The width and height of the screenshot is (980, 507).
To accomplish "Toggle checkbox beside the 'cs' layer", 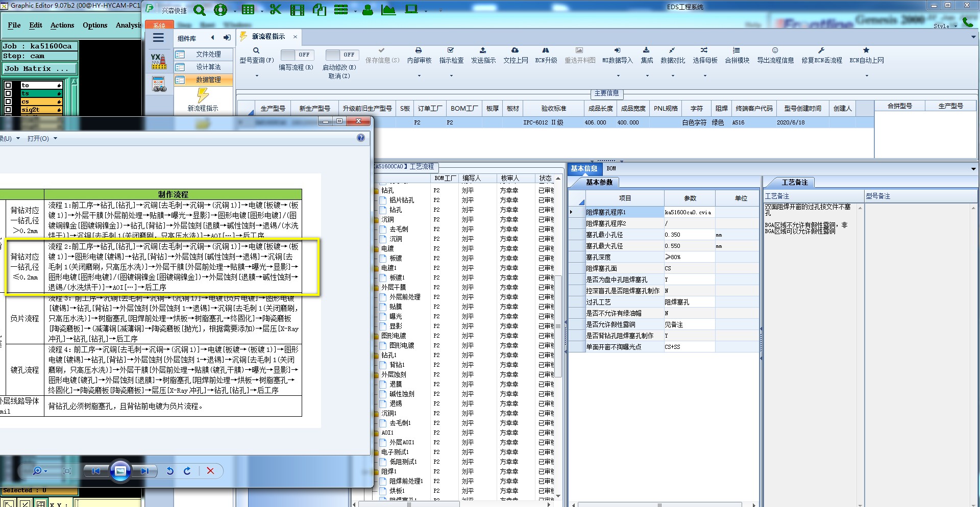I will 8,102.
